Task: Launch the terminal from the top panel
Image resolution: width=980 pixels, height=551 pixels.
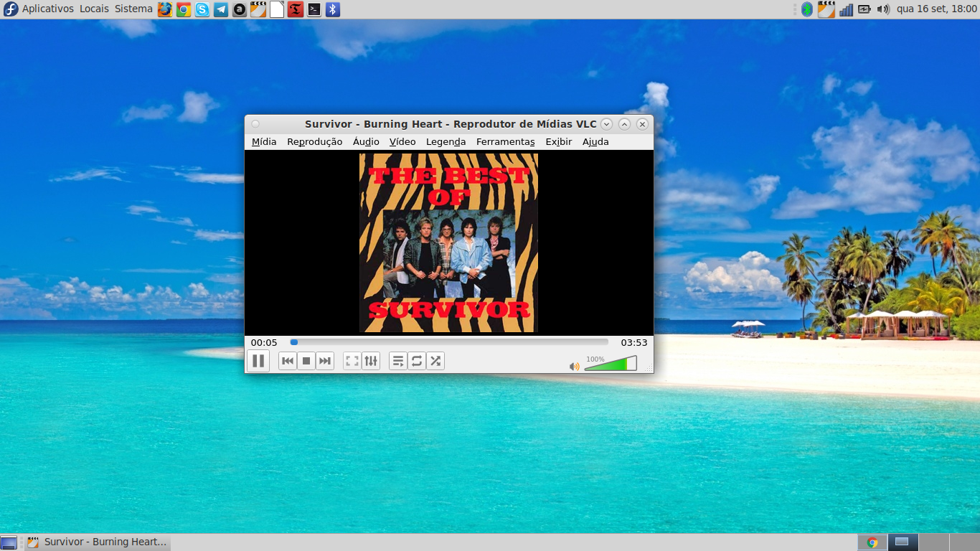Action: [314, 9]
